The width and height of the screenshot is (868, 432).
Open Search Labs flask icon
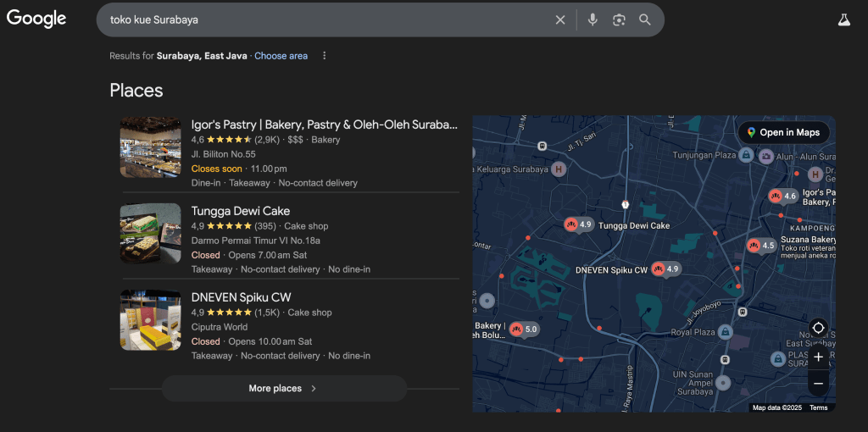[843, 19]
